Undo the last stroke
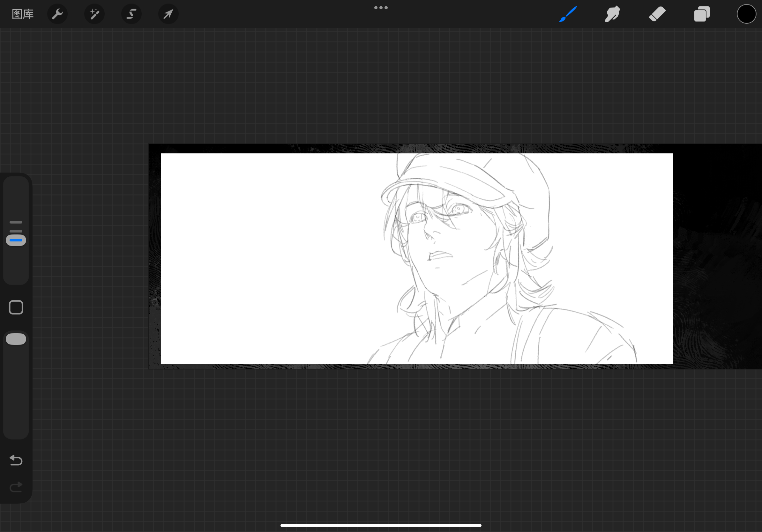Screen dimensions: 762x532 pyautogui.click(x=16, y=460)
